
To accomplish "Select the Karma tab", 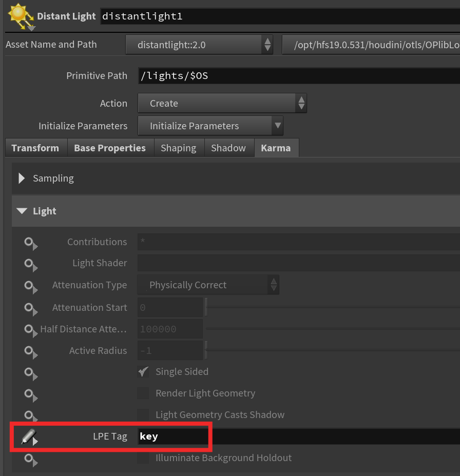I will 276,148.
